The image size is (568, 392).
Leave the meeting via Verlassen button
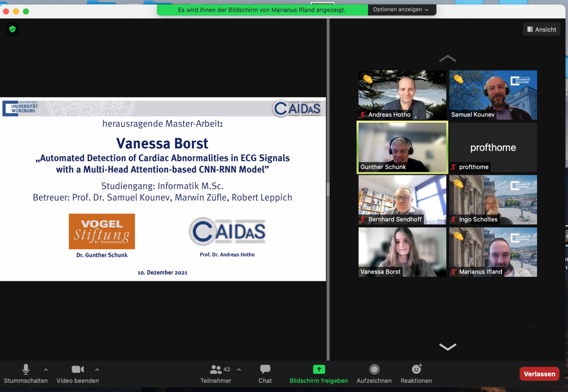pos(539,374)
